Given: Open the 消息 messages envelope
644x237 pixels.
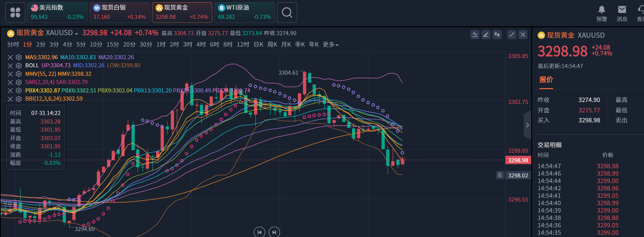Looking at the screenshot, I should 622,13.
